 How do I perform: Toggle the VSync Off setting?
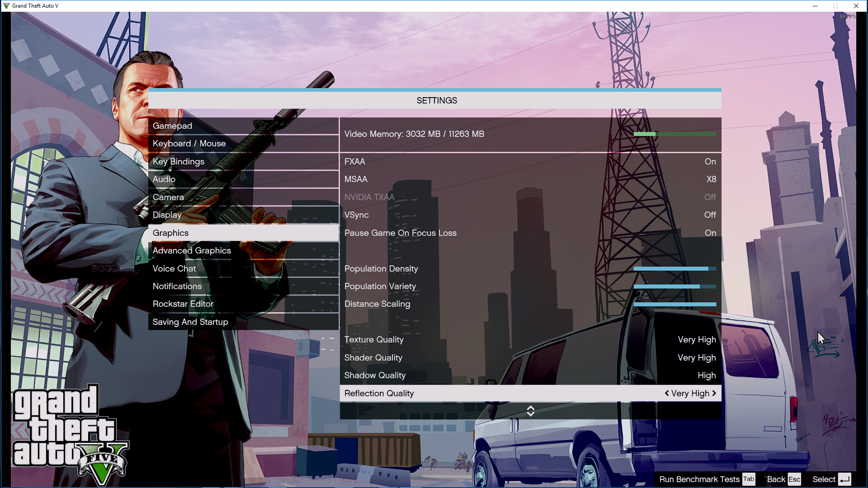tap(710, 215)
